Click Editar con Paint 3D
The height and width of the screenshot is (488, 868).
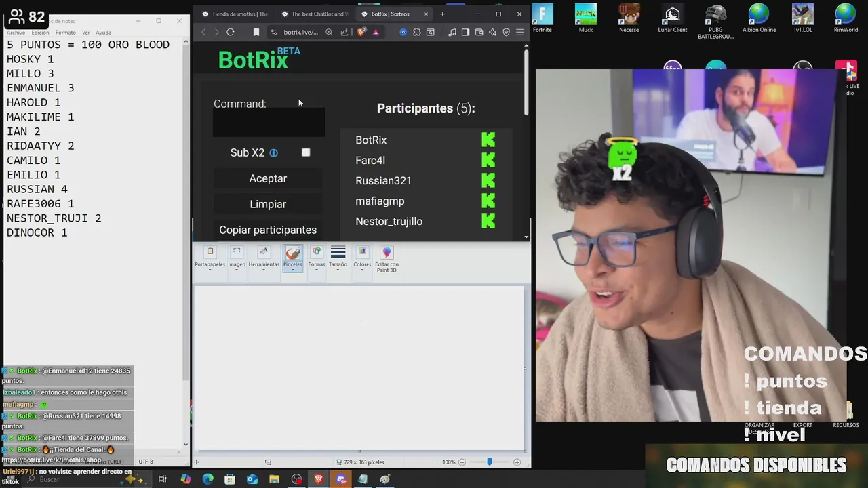click(x=387, y=260)
